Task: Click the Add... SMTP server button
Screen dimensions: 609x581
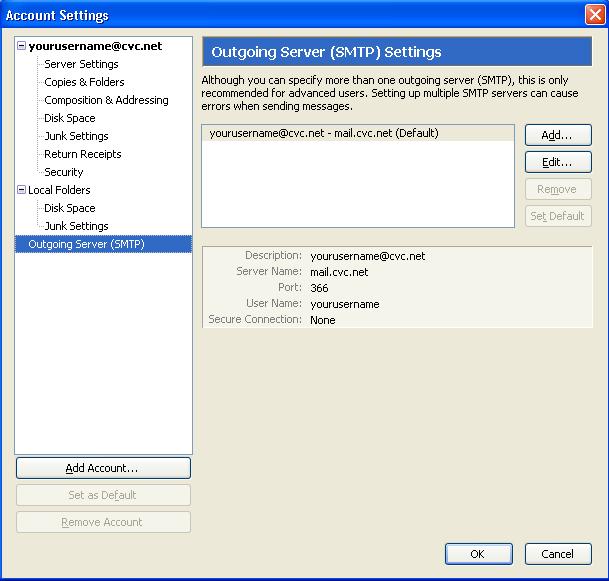Action: (x=558, y=135)
